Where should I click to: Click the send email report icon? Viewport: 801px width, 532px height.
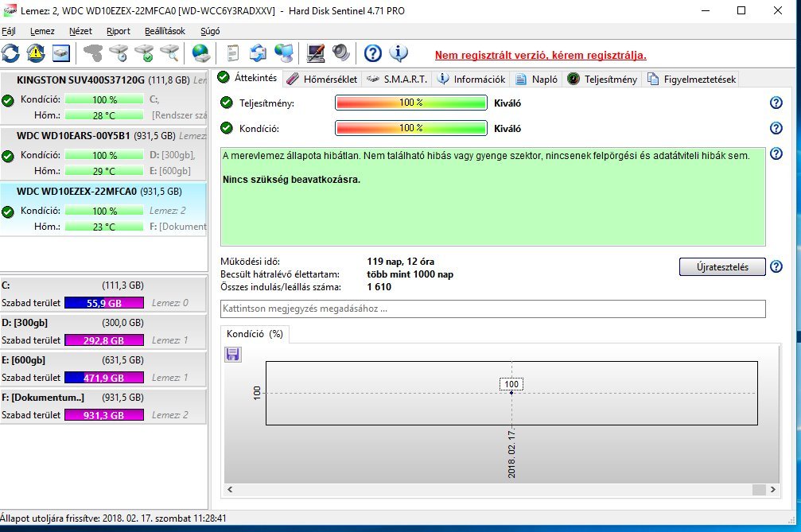tap(258, 53)
